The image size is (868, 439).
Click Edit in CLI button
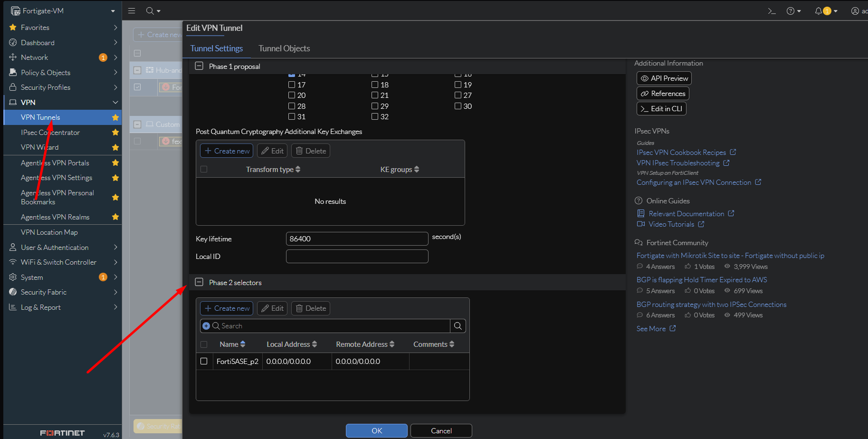coord(661,108)
